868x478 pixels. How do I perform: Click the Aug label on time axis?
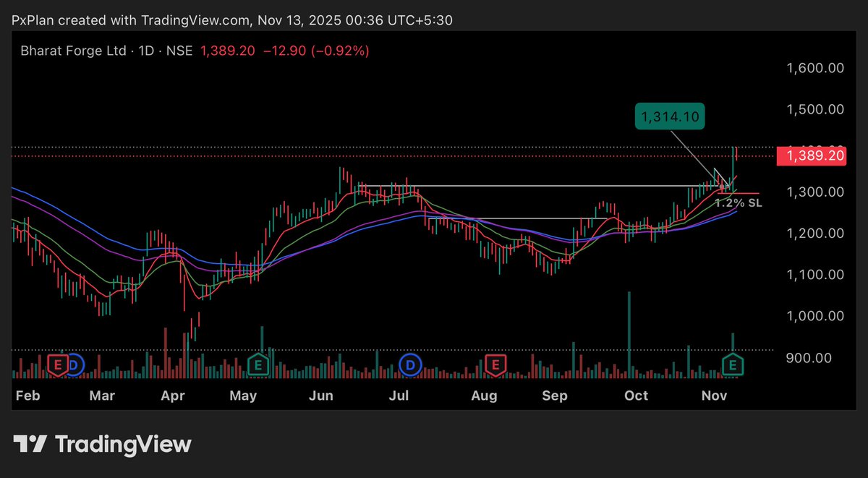(484, 396)
